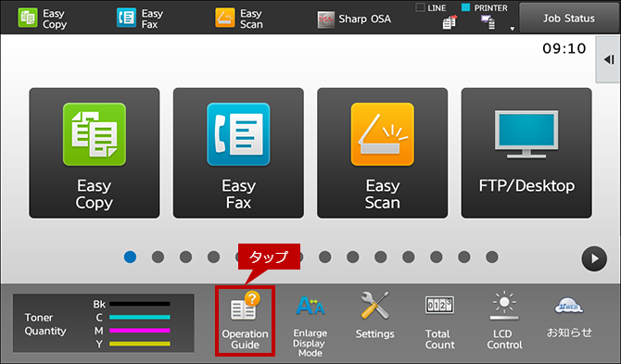Jump to the second page dot
Screen dimensions: 621x364
click(x=158, y=257)
